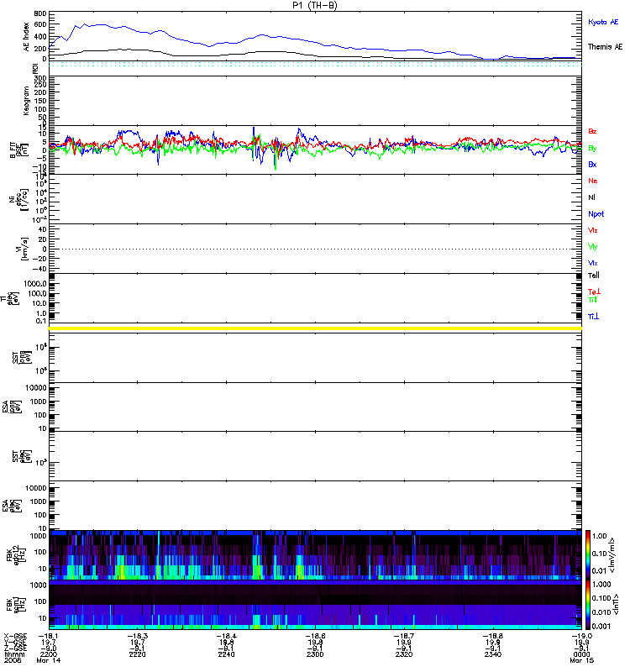Click the <|nT|> colorbar unit label
630x672 pixels.
617,604
